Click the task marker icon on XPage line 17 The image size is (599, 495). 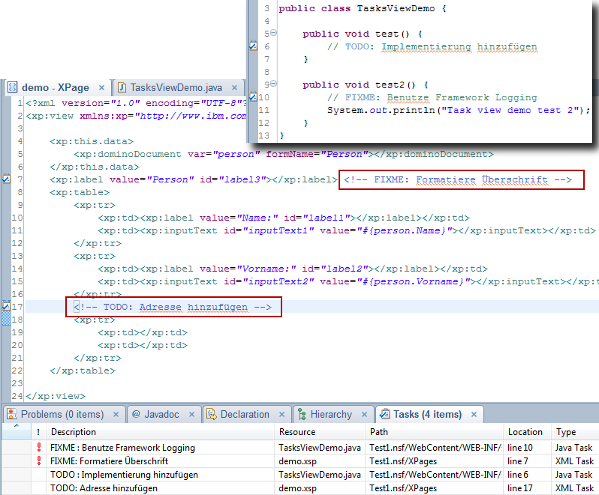[6, 306]
